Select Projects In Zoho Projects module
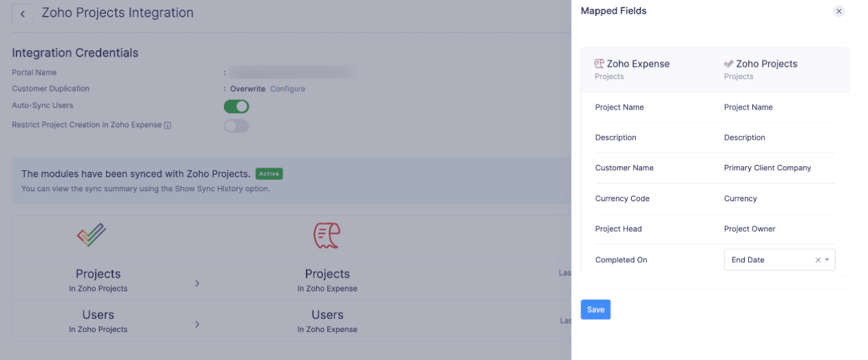 (x=98, y=279)
